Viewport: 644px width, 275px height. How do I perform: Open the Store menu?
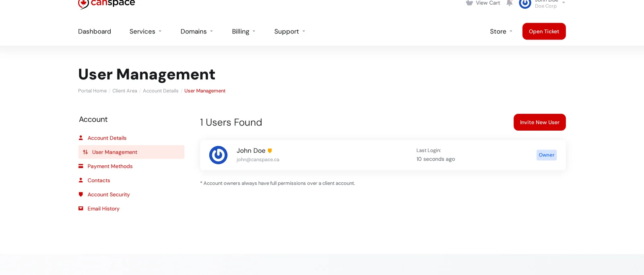[x=501, y=31]
